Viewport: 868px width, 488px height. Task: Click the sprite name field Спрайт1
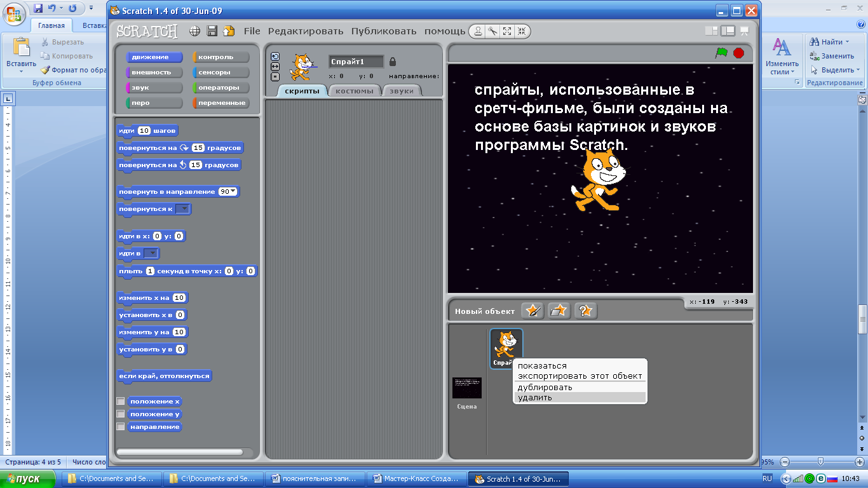(356, 62)
